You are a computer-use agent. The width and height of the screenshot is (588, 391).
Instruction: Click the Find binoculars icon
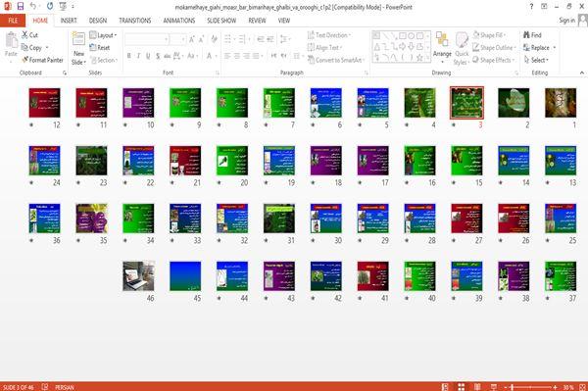click(526, 35)
